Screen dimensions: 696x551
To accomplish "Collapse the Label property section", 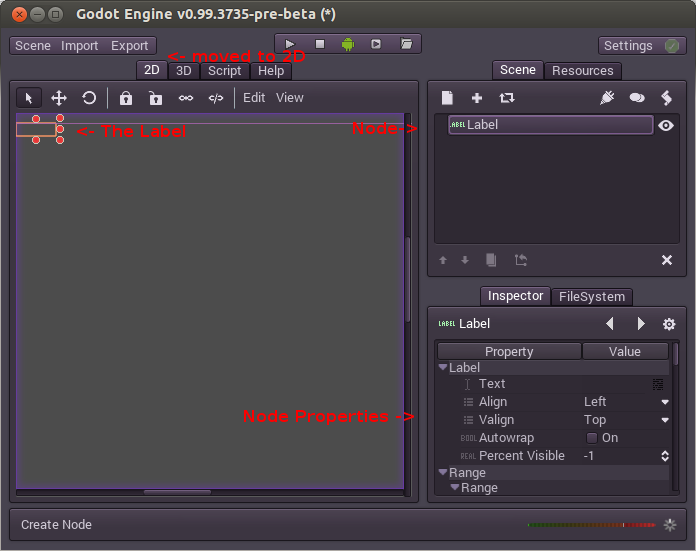I will (x=443, y=368).
